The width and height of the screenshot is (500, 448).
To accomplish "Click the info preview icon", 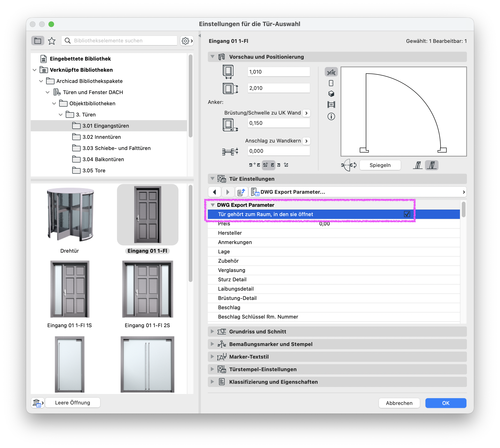I will tap(331, 116).
